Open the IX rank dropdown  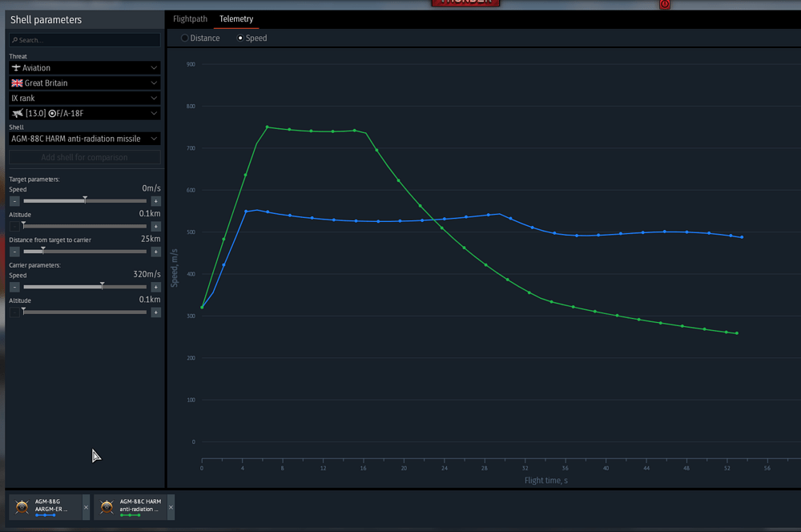pos(85,98)
